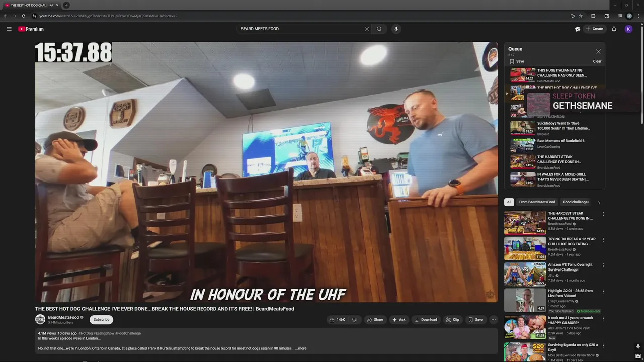Play Best Moments of Battlefield 6 in queue
This screenshot has height=362, width=644.
pyautogui.click(x=556, y=145)
